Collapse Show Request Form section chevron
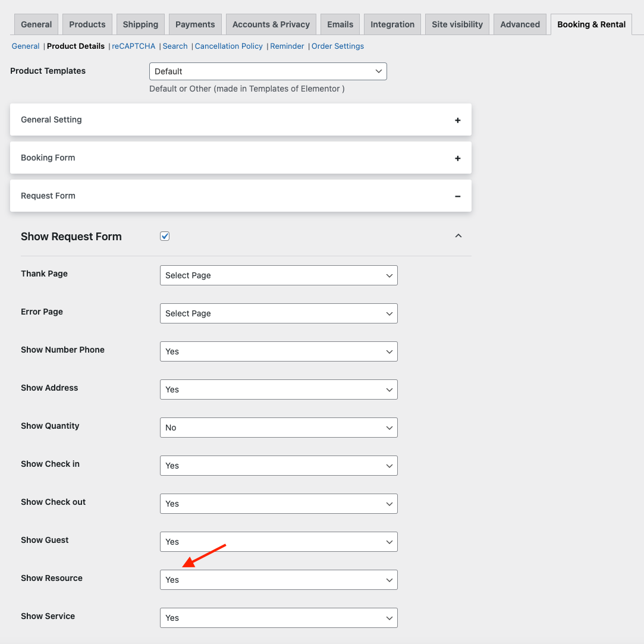The height and width of the screenshot is (644, 644). tap(458, 235)
